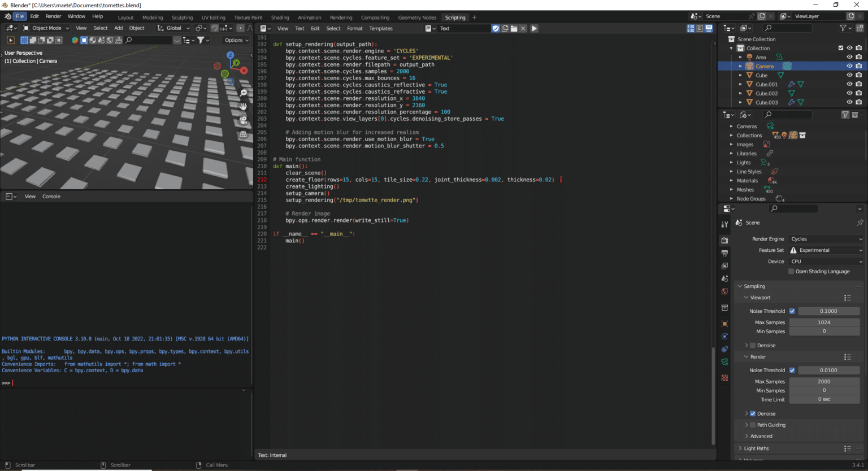Open the Templates menu in text editor
The width and height of the screenshot is (868, 471).
(x=380, y=28)
